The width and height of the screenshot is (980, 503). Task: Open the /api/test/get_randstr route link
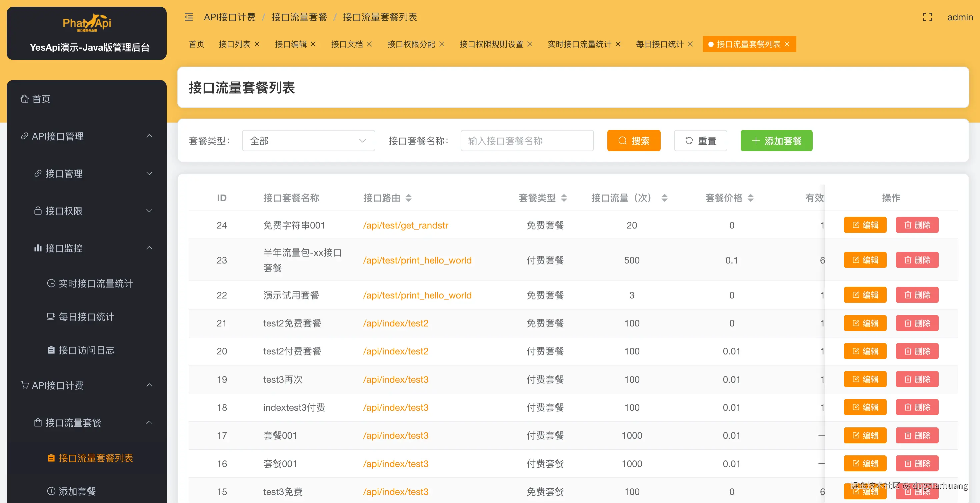point(406,226)
